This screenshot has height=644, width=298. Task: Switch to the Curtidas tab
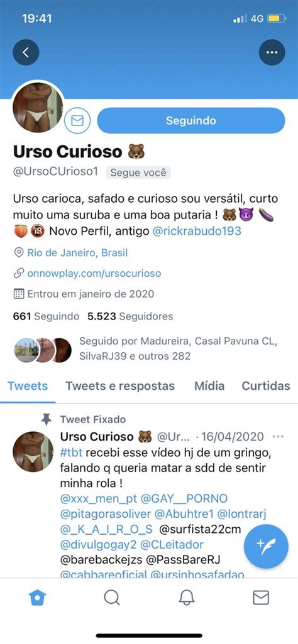tap(266, 386)
